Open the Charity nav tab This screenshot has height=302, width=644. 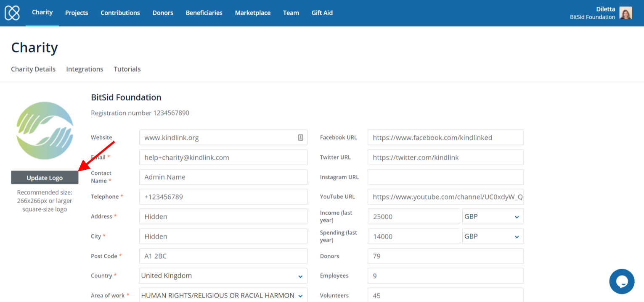pos(42,12)
